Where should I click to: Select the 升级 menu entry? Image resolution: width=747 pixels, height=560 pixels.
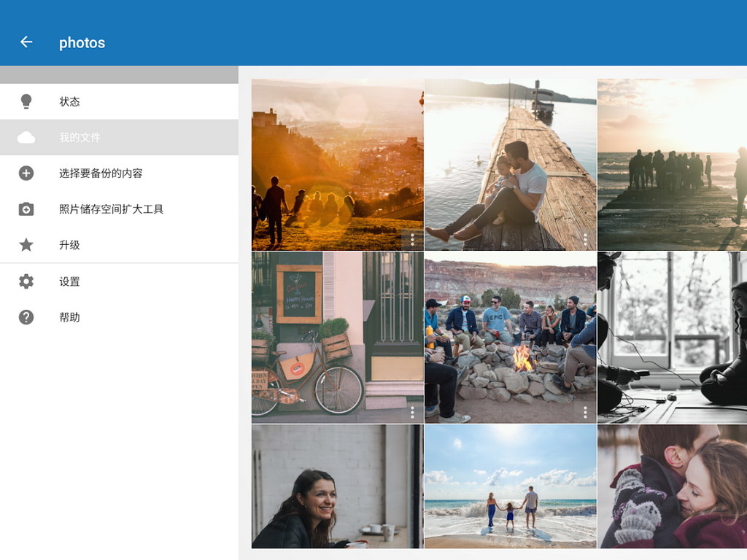pos(119,245)
